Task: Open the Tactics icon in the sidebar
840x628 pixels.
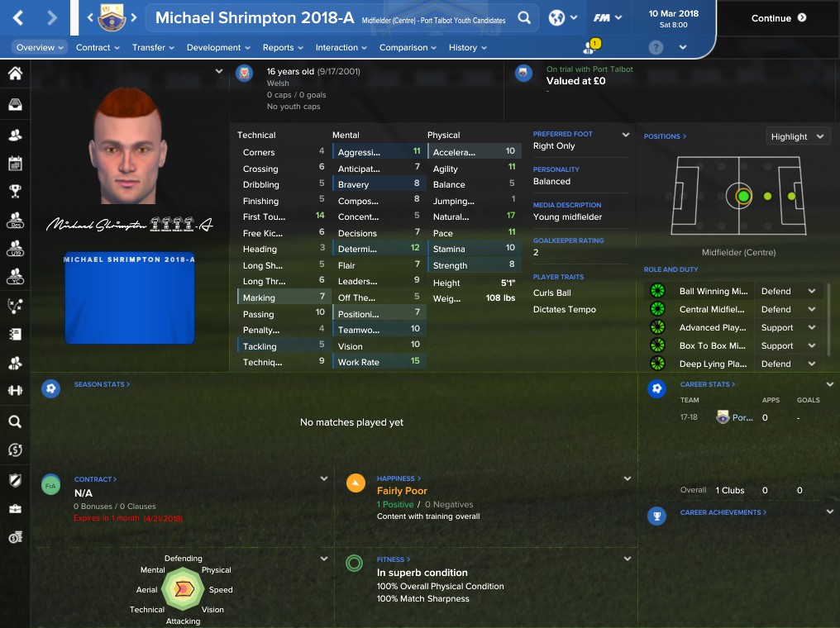Action: 15,306
